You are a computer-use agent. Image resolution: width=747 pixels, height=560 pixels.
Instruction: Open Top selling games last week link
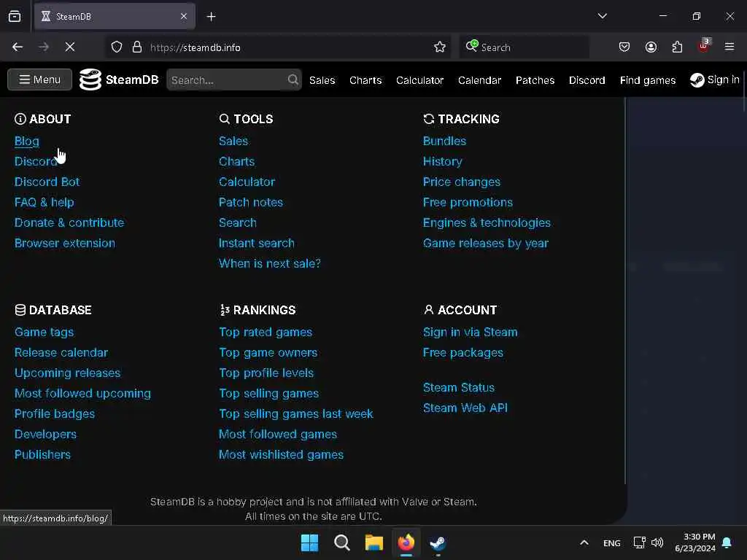point(296,414)
